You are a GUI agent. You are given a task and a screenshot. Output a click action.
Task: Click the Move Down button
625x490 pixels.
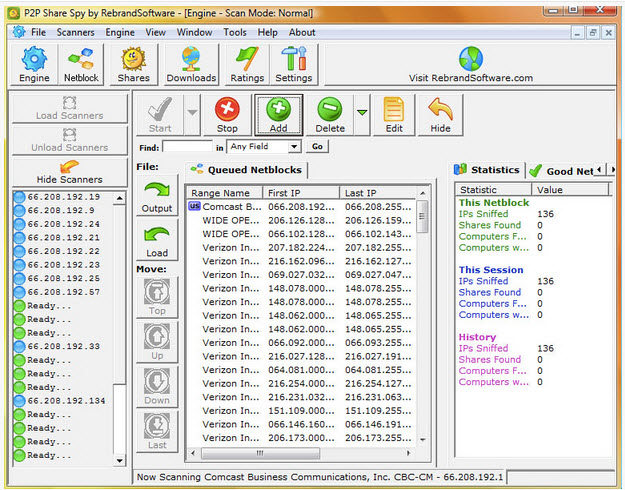[157, 386]
